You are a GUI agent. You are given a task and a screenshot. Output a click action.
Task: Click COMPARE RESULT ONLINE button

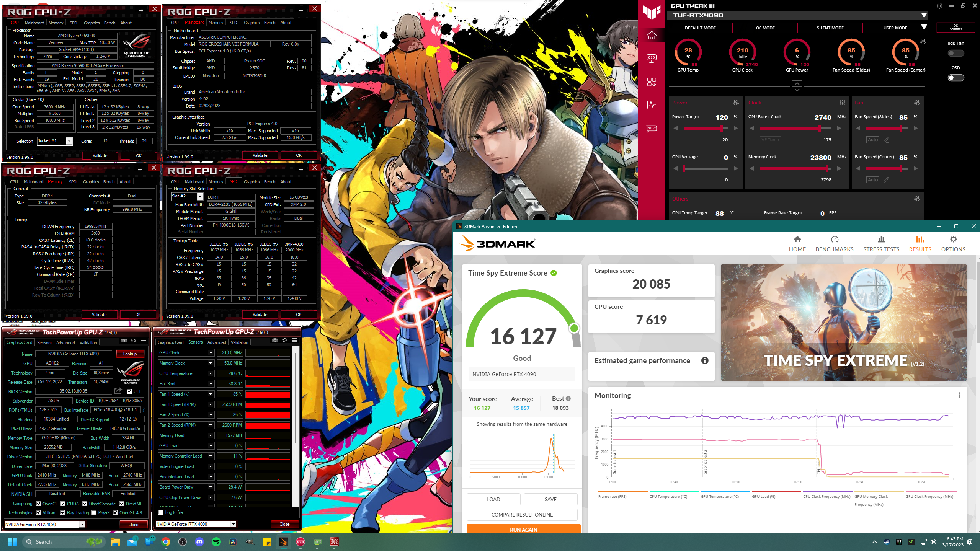click(522, 515)
